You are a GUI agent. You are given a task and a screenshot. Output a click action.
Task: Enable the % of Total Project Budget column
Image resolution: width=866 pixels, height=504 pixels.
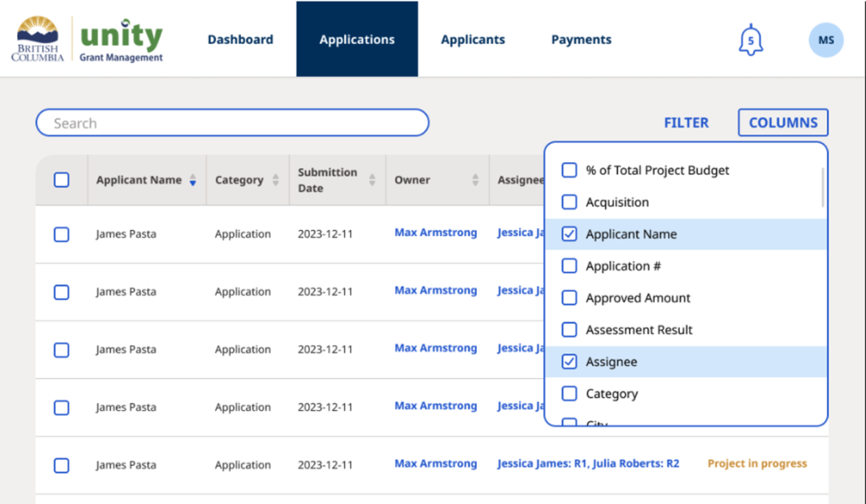click(569, 170)
